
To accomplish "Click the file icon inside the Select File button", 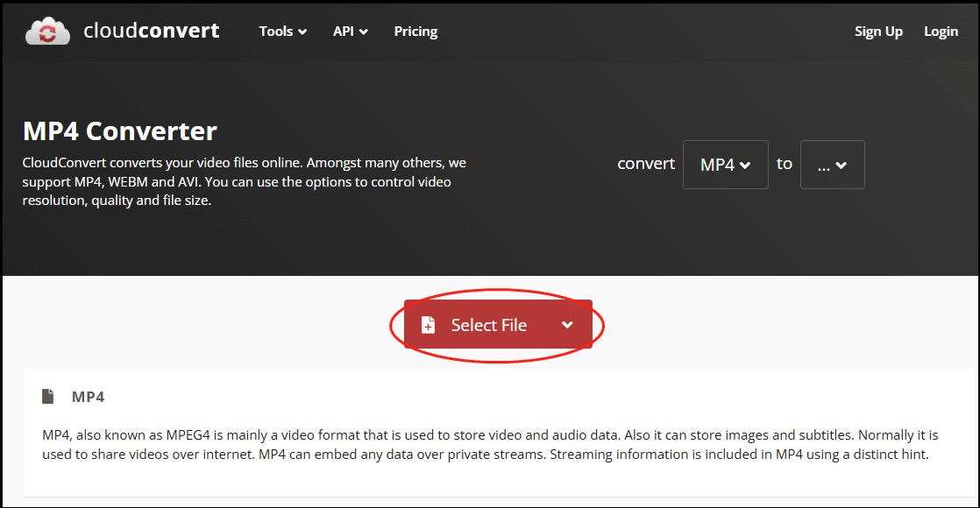I will pos(429,324).
